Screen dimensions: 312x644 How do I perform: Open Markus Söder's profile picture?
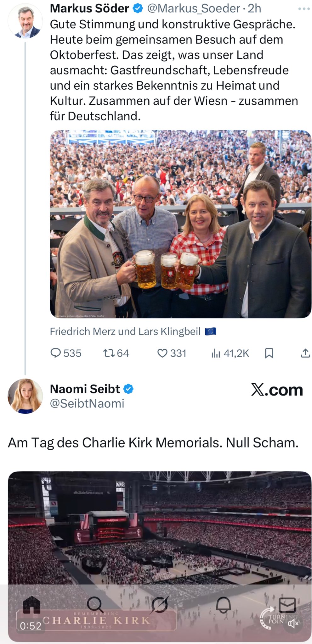[x=25, y=21]
